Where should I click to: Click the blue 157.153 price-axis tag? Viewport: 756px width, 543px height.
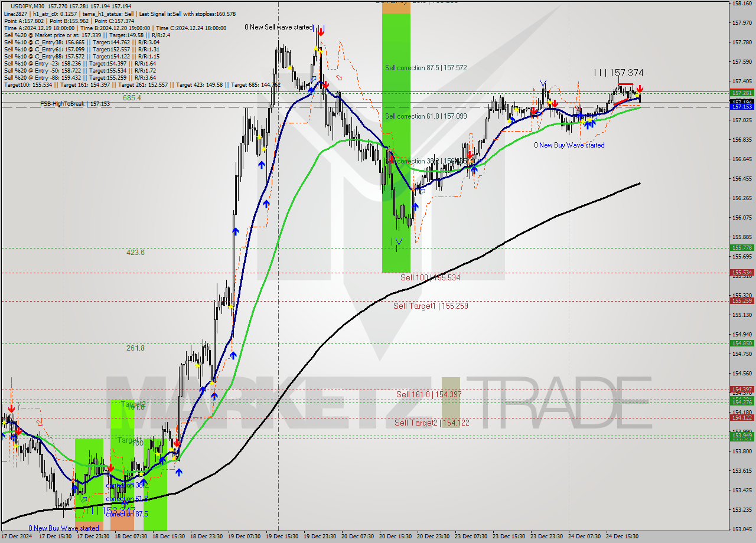(742, 107)
